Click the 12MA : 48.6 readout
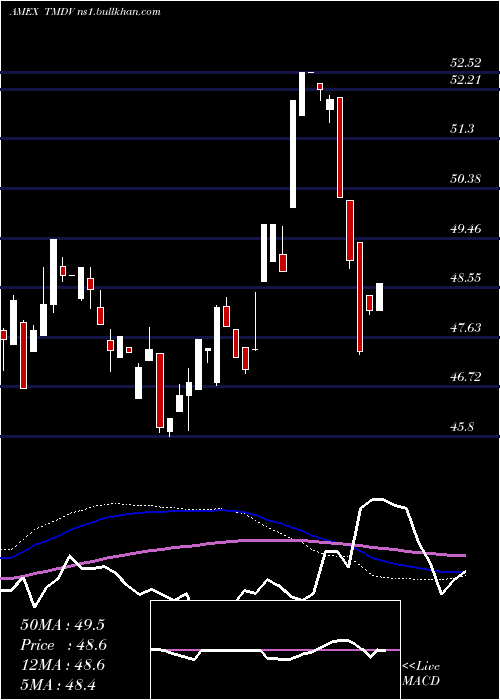Screen dimensions: 500x700 click(62, 665)
